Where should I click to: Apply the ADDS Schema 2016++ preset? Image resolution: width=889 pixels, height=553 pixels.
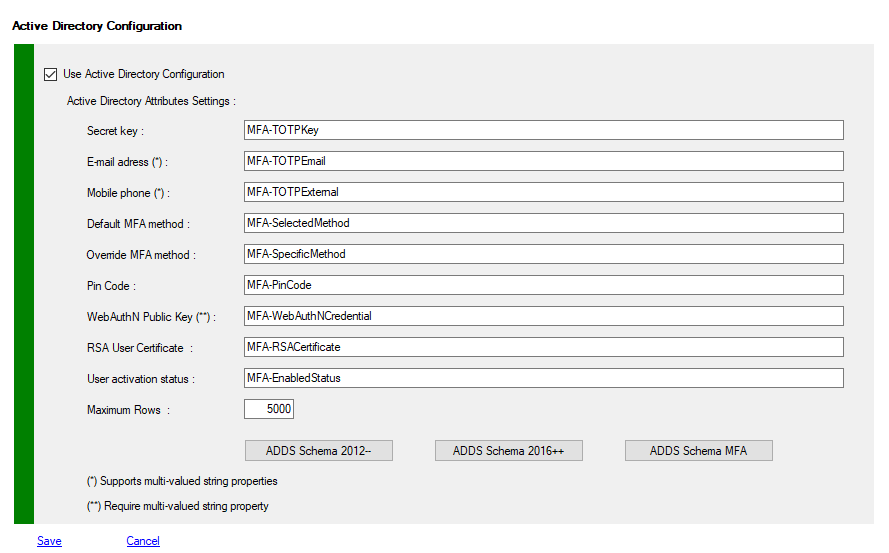tap(508, 451)
